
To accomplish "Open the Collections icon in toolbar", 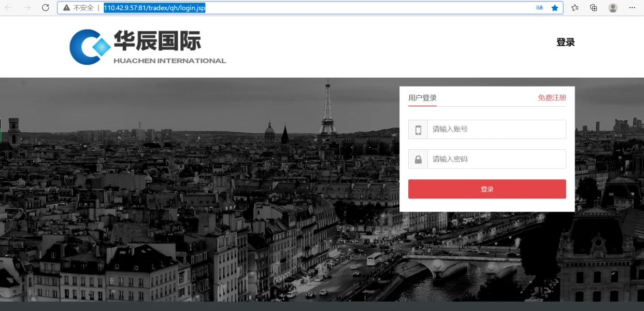I will (x=594, y=8).
